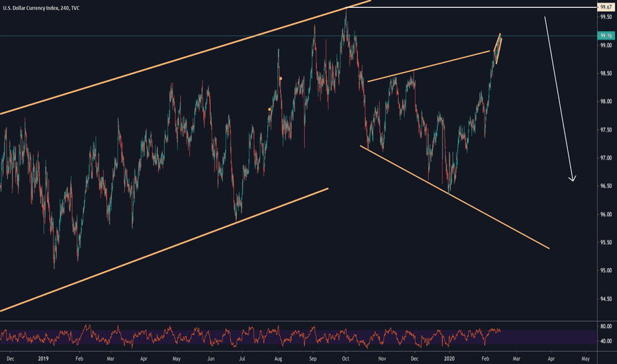Click the 2020 time axis label

click(449, 359)
